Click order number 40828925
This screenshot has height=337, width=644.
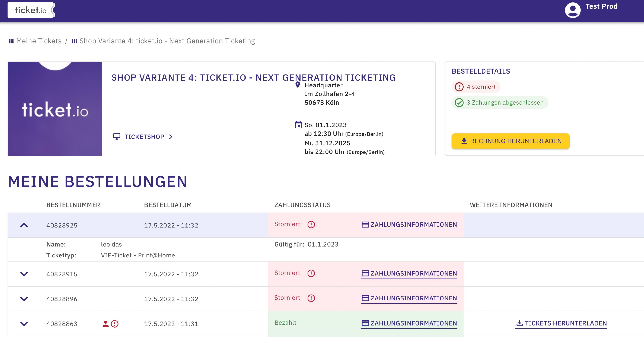tap(62, 225)
